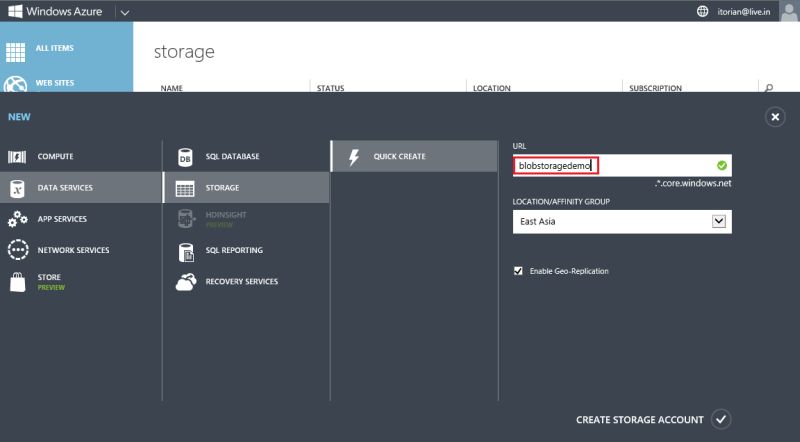Click the Network Services dotted circle icon

tap(18, 250)
